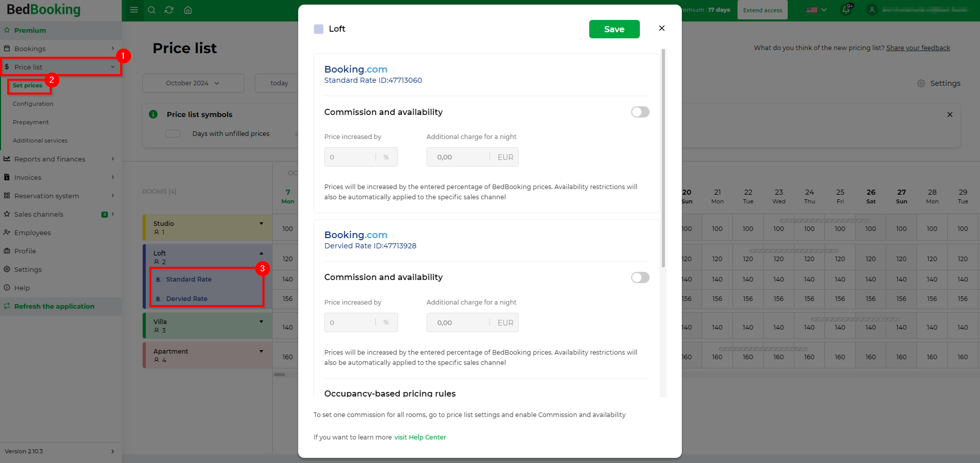Click the today button
This screenshot has height=463, width=980.
279,83
